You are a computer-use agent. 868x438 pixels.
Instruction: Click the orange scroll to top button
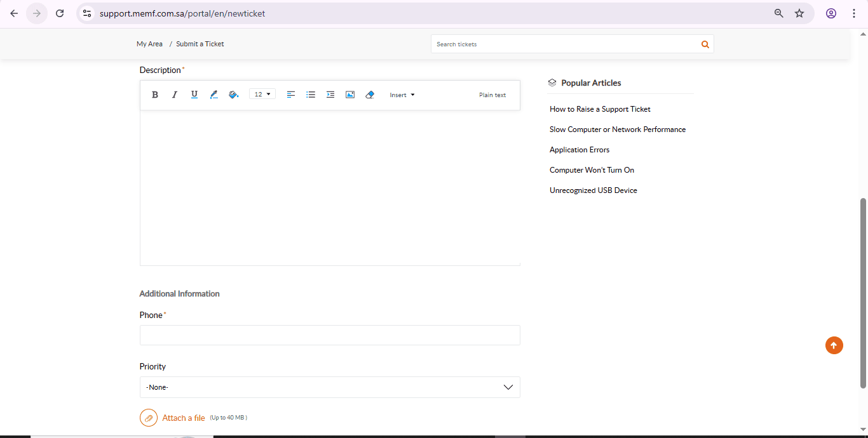click(x=834, y=345)
